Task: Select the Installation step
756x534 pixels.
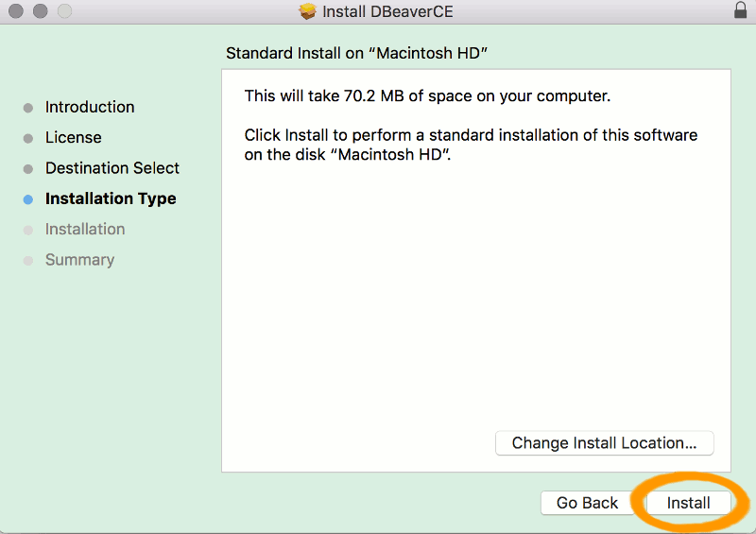Action: click(85, 229)
